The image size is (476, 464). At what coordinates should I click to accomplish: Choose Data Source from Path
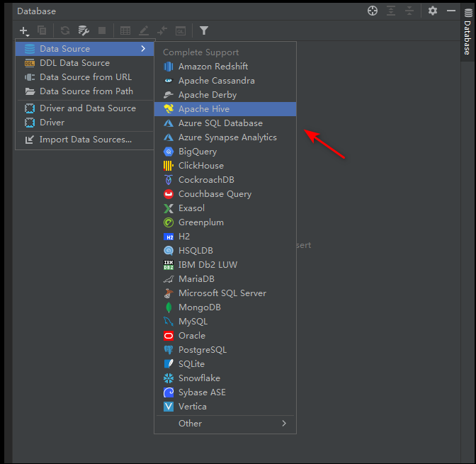85,91
